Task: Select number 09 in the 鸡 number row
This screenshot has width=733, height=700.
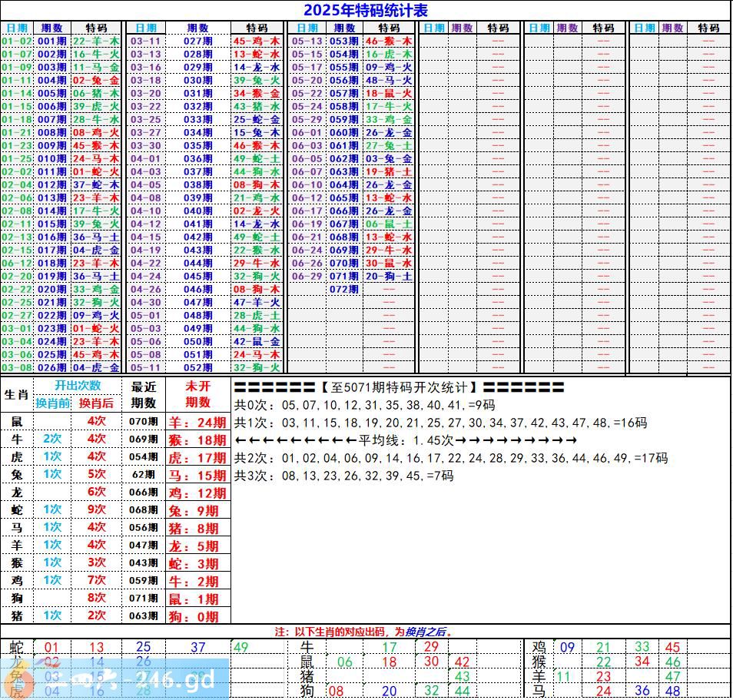Action: point(567,647)
